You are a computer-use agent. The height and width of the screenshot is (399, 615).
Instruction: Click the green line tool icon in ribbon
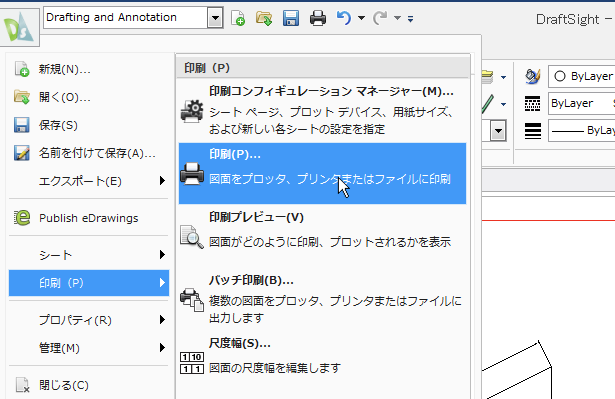pyautogui.click(x=488, y=104)
